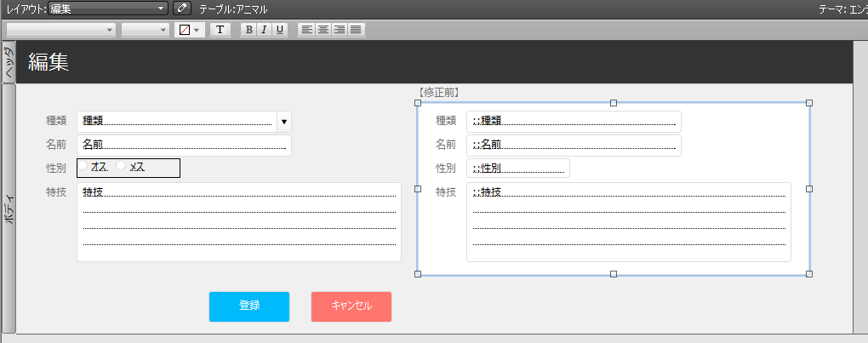Click the top-middle selection handle

(614, 103)
